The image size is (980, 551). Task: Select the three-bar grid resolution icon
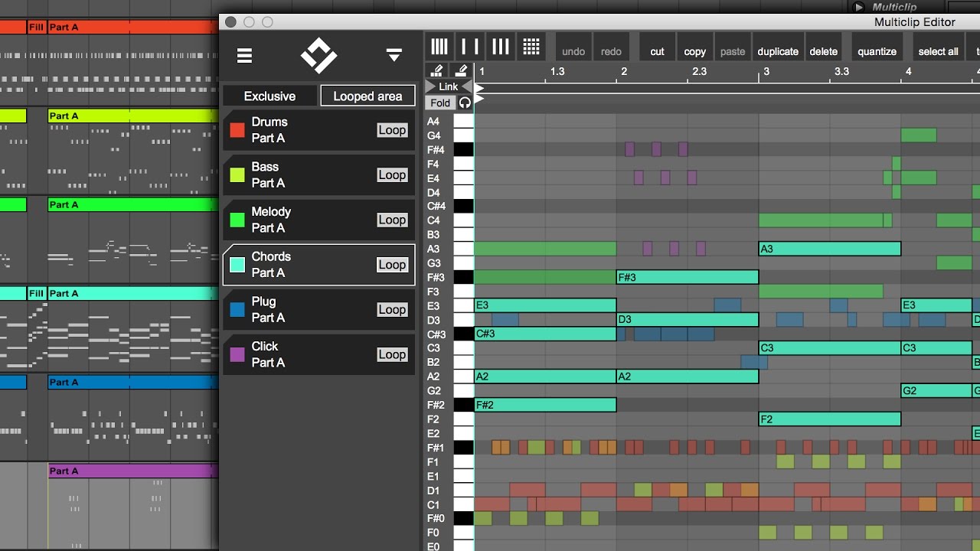[x=501, y=47]
